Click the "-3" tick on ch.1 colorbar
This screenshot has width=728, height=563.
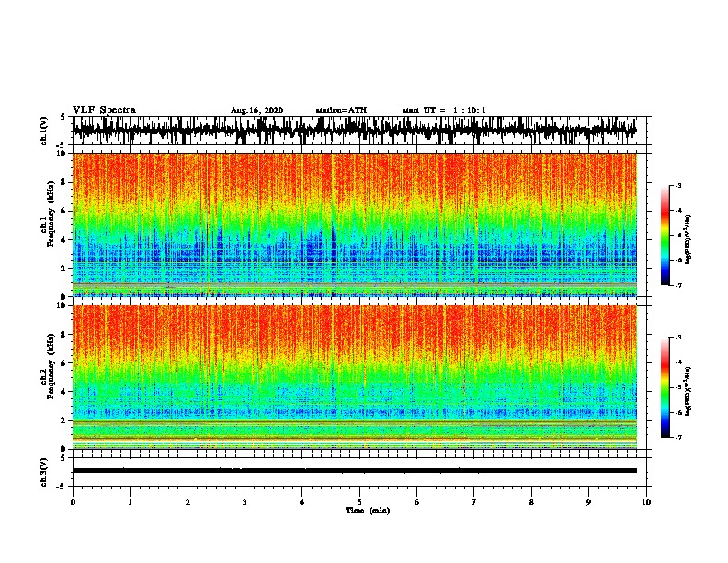click(677, 185)
